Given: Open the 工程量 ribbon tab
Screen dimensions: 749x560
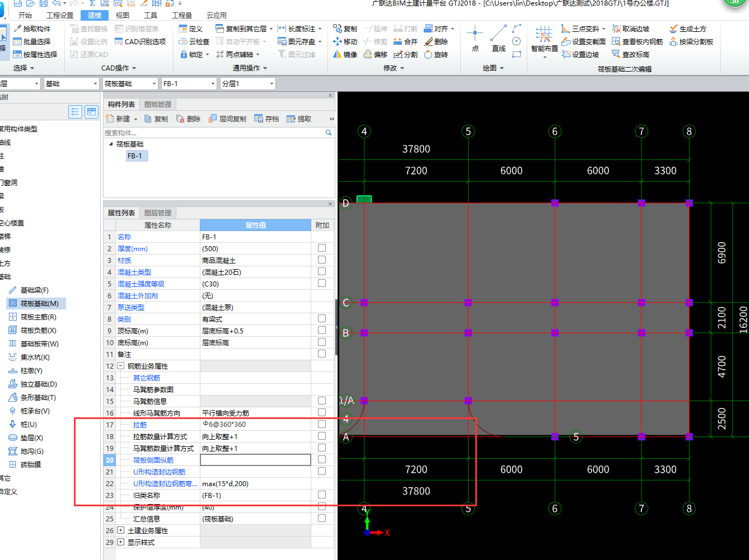Looking at the screenshot, I should (182, 16).
